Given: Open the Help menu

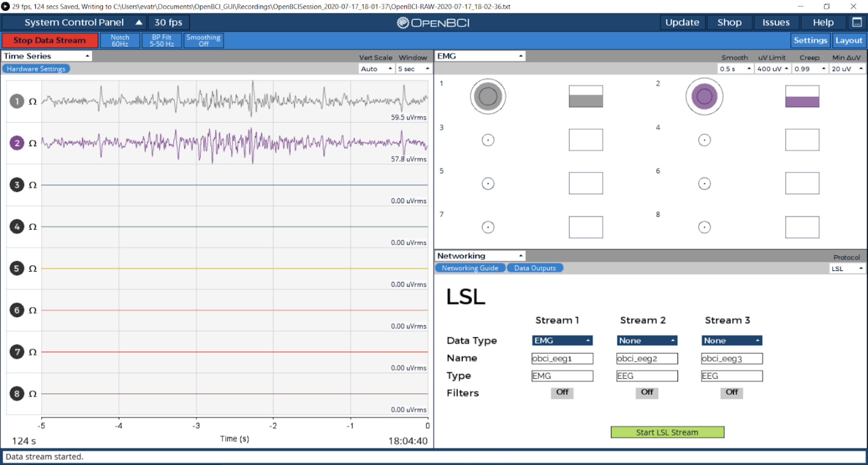Looking at the screenshot, I should pyautogui.click(x=823, y=22).
